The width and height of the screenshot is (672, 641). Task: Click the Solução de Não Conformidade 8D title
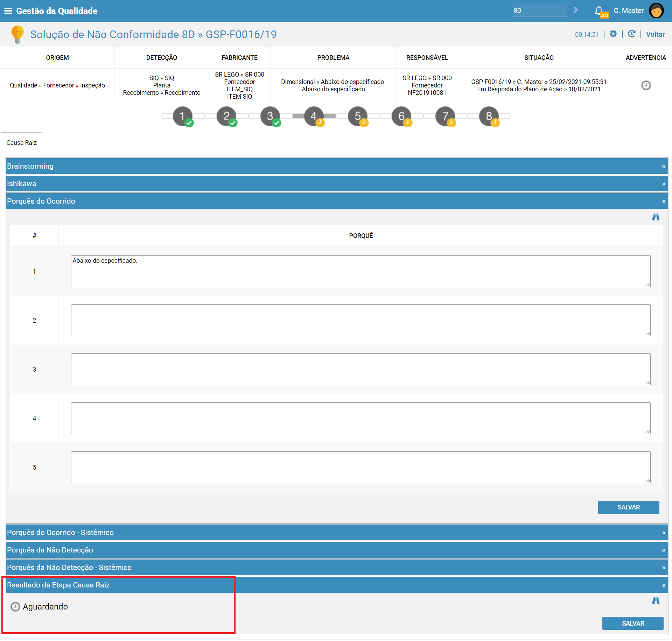(x=153, y=34)
